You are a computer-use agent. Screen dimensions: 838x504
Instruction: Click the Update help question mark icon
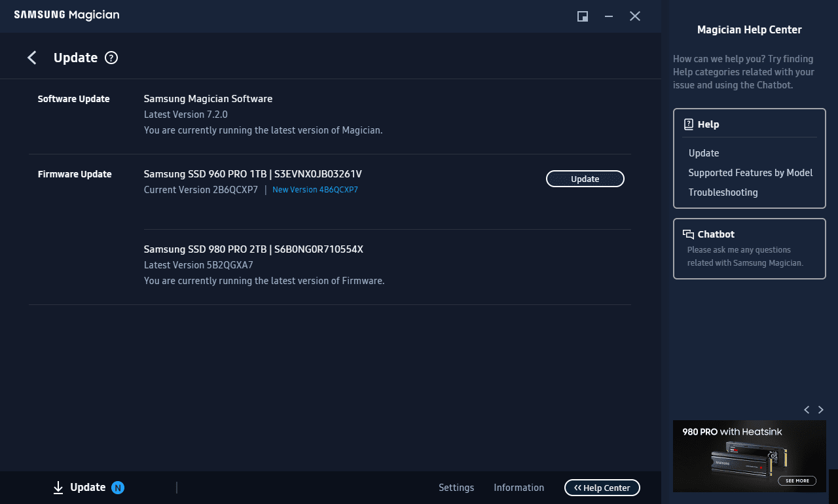tap(111, 58)
